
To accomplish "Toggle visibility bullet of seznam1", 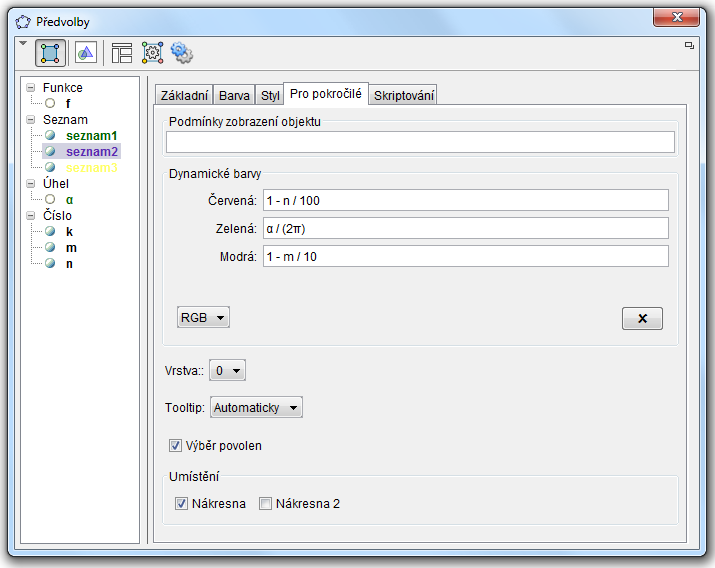I will (x=50, y=135).
